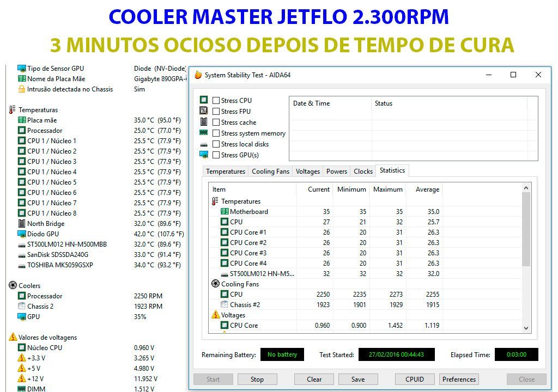Screen dimensions: 558x392
Task: Click the AIDA64 flame icon in title bar
Action: coord(198,75)
